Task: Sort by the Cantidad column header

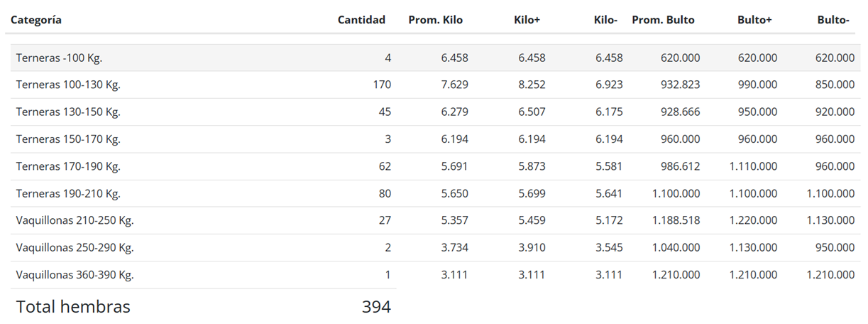Action: 361,20
